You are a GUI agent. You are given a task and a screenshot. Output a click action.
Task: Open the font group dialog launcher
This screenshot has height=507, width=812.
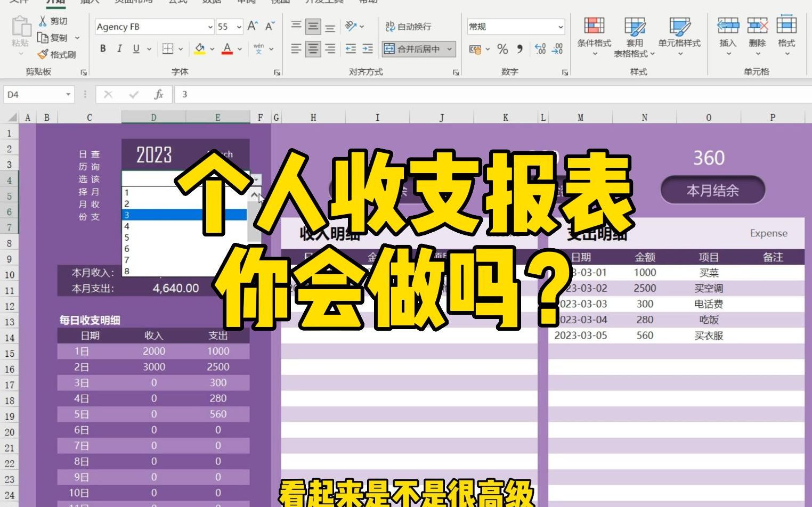277,72
